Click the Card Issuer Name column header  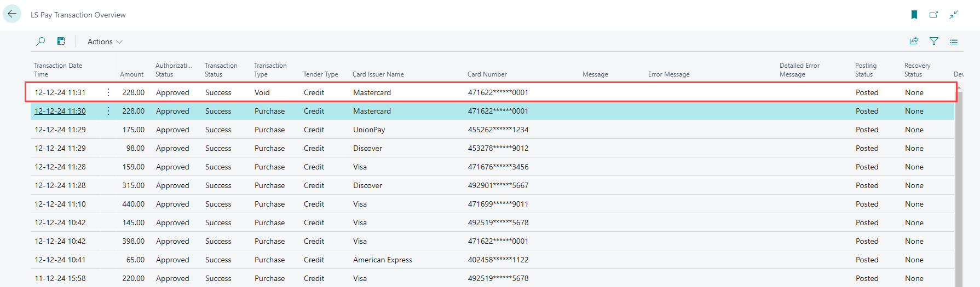pyautogui.click(x=378, y=74)
